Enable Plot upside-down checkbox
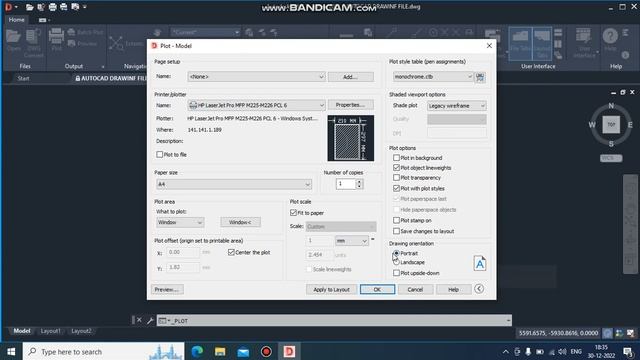 (x=396, y=273)
